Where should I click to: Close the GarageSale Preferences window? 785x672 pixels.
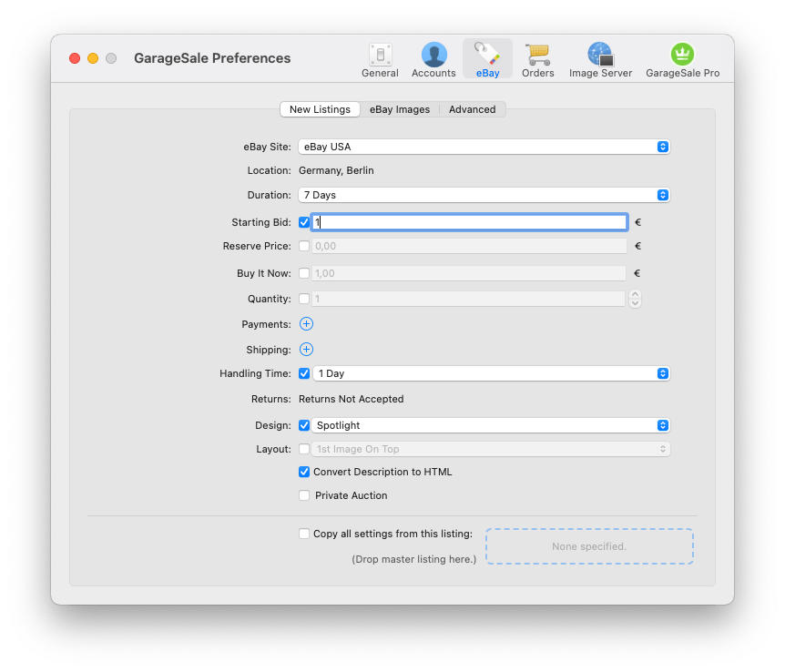(x=75, y=58)
